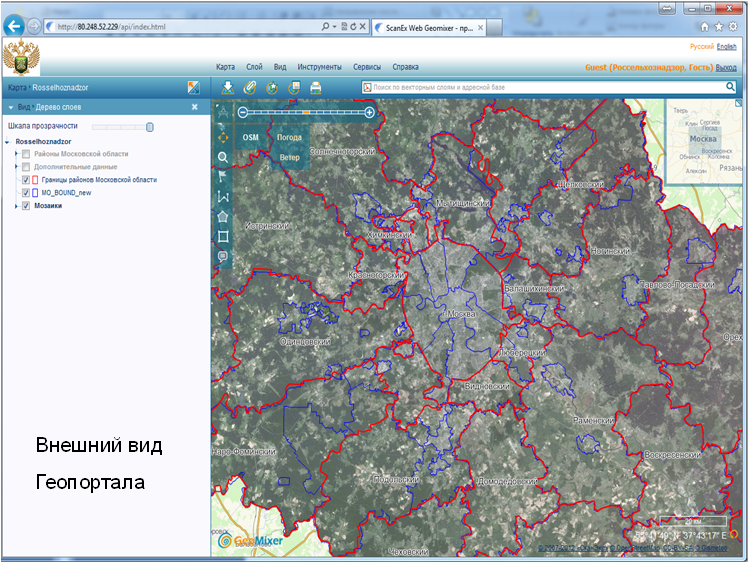Open the Вид menu
The image size is (749, 563).
[280, 67]
